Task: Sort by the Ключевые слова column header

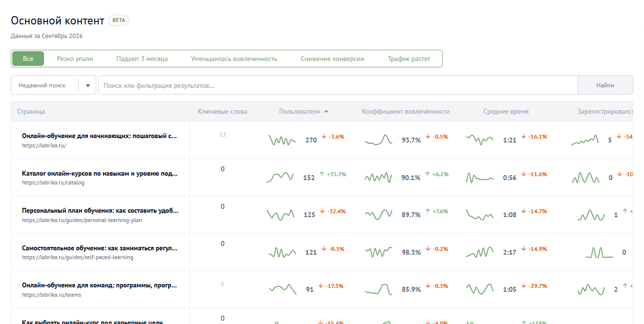Action: point(222,112)
